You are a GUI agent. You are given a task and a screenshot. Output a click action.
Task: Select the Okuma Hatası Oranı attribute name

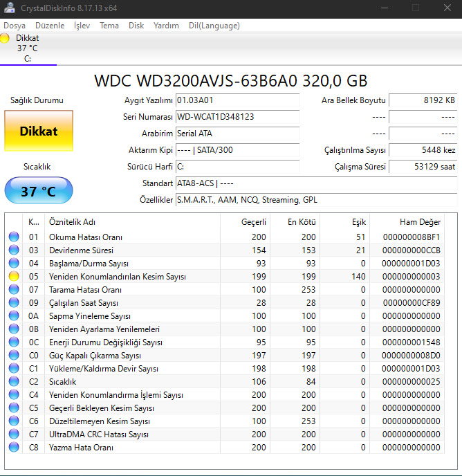click(x=86, y=237)
